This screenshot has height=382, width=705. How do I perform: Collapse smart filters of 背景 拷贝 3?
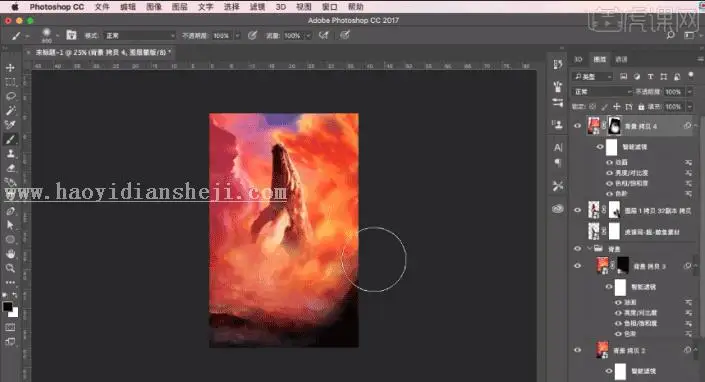coord(696,266)
